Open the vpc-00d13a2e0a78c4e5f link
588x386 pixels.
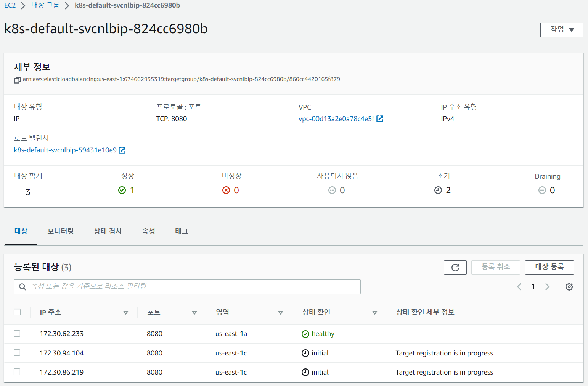coord(336,119)
